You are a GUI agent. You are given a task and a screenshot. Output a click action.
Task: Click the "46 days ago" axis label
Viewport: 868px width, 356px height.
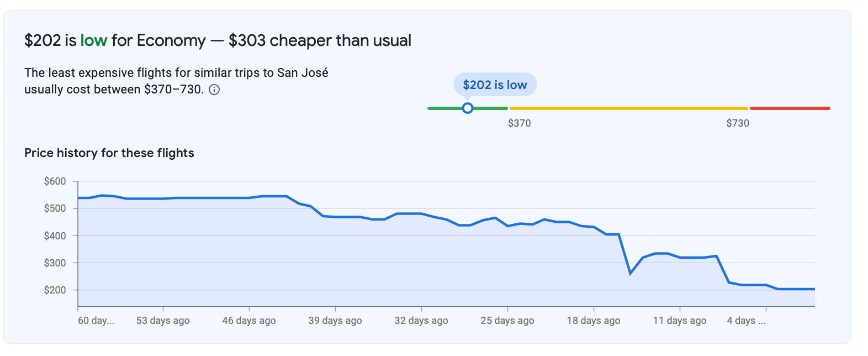point(249,321)
